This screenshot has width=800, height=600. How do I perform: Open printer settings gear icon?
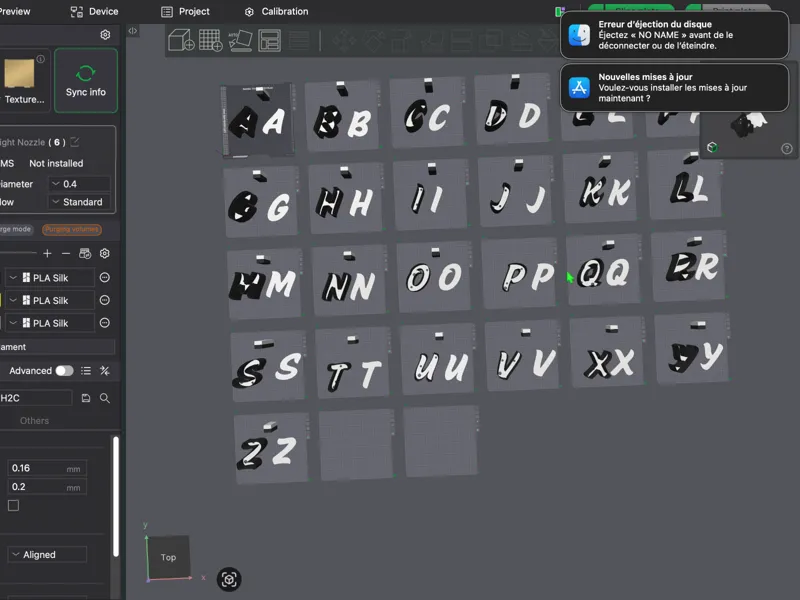tap(105, 34)
